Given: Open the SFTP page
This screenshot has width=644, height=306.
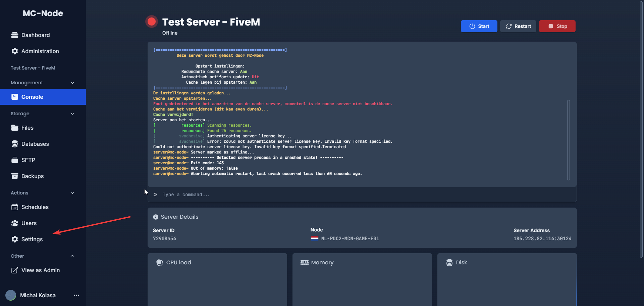Looking at the screenshot, I should point(43,160).
